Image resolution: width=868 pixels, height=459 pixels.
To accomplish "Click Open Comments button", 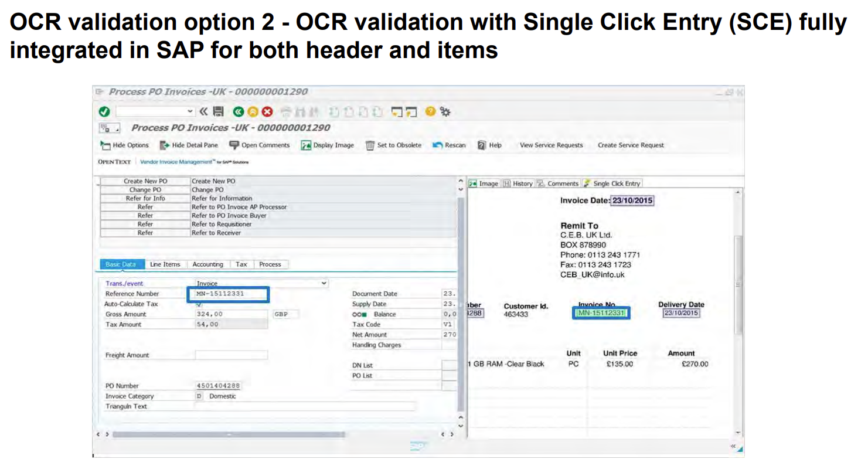I will [260, 145].
